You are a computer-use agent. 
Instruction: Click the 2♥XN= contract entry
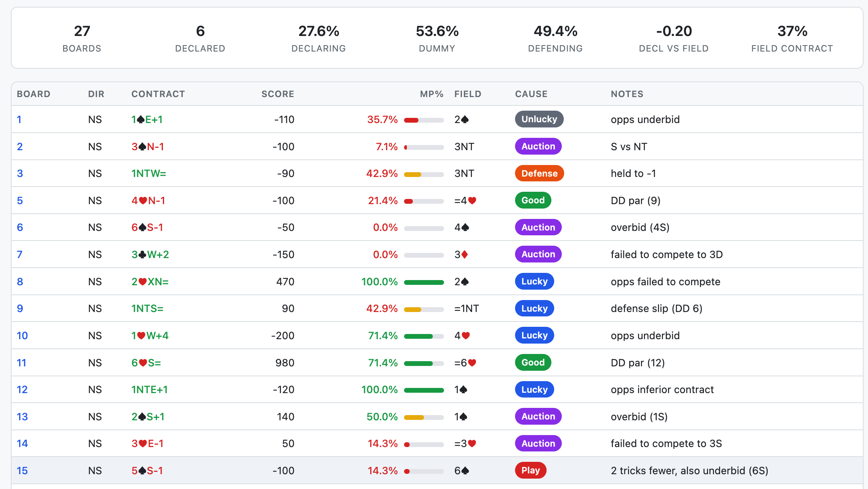tap(150, 282)
